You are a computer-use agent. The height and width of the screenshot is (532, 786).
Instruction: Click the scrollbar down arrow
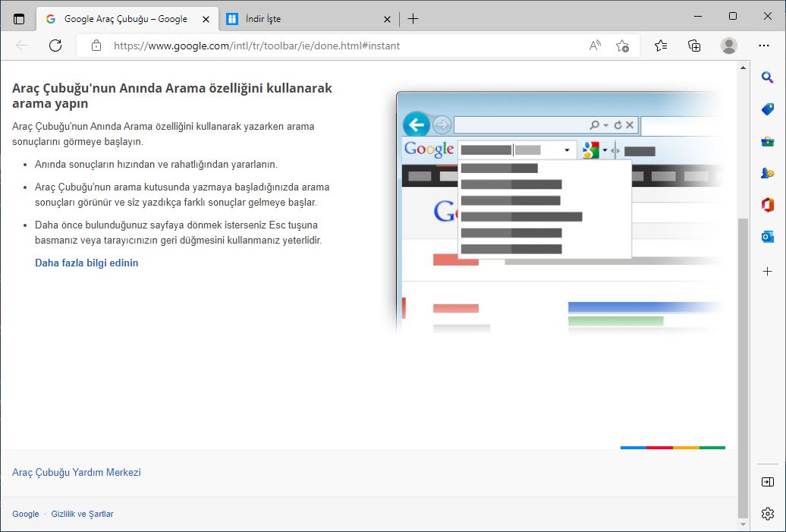pos(743,525)
